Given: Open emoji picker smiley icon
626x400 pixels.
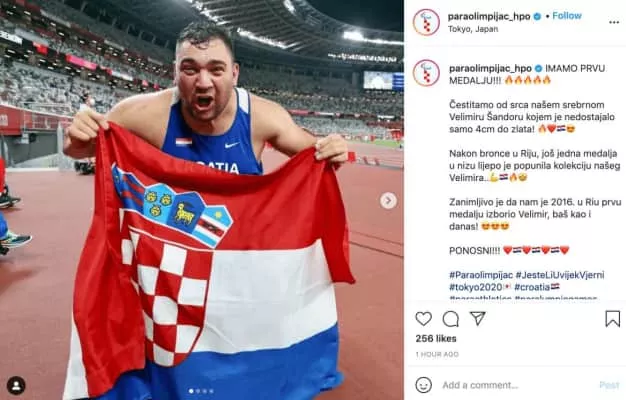Looking at the screenshot, I should (x=423, y=385).
